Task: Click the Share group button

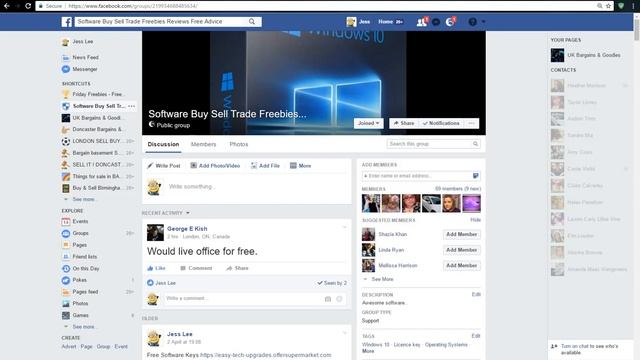Action: pyautogui.click(x=404, y=123)
